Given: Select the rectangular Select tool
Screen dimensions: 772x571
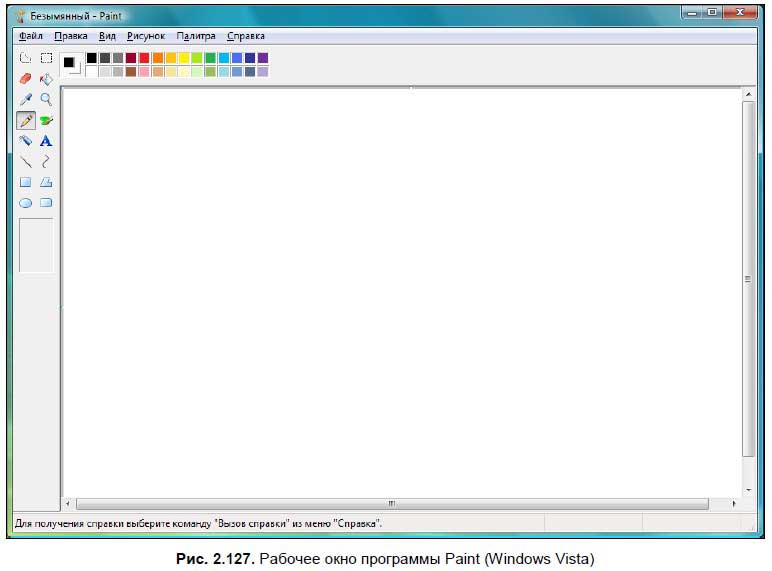Looking at the screenshot, I should click(x=46, y=58).
